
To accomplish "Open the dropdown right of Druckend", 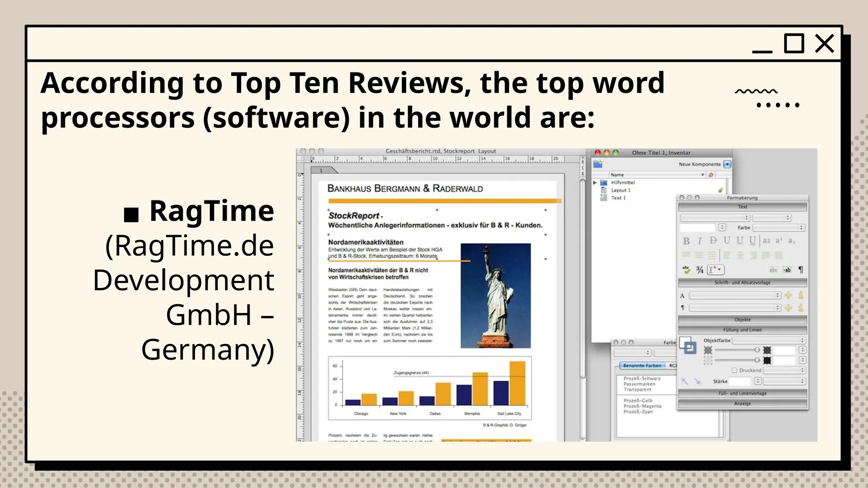I will 784,370.
